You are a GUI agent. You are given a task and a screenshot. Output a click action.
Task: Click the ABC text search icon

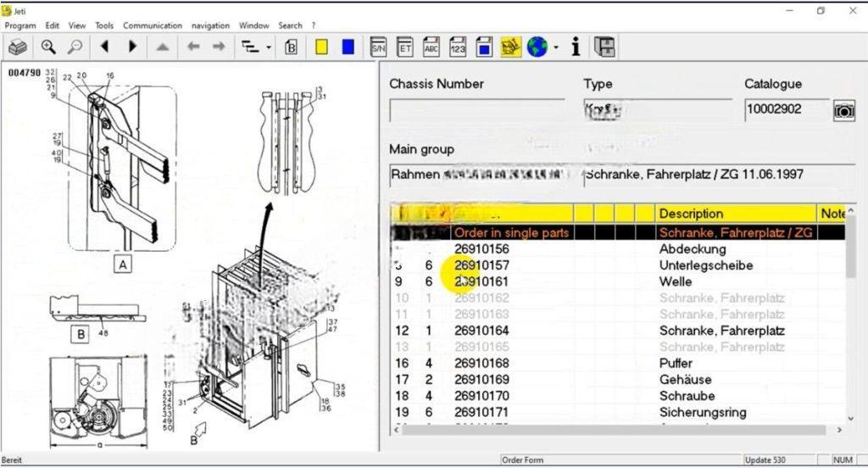tap(431, 47)
